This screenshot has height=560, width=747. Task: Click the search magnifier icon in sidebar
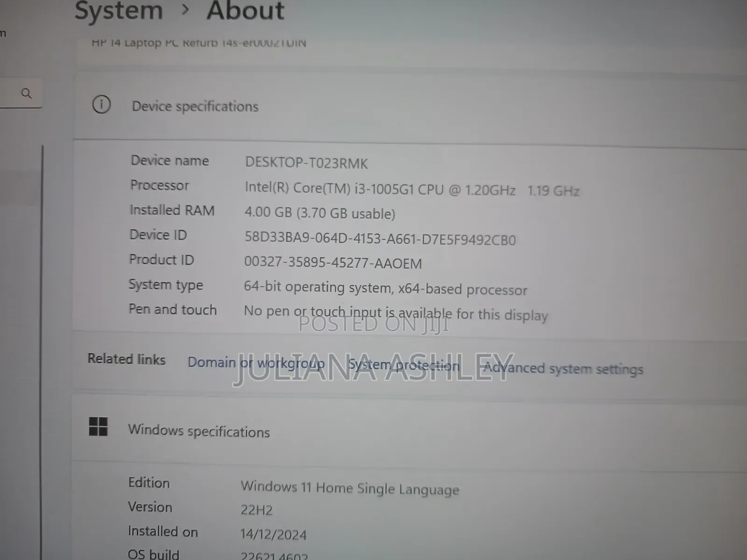coord(26,93)
